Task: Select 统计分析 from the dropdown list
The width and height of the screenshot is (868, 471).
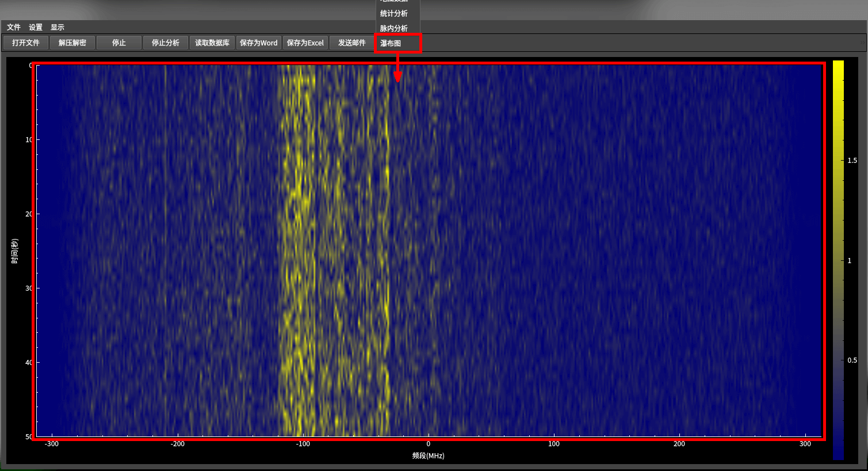Action: coord(394,13)
